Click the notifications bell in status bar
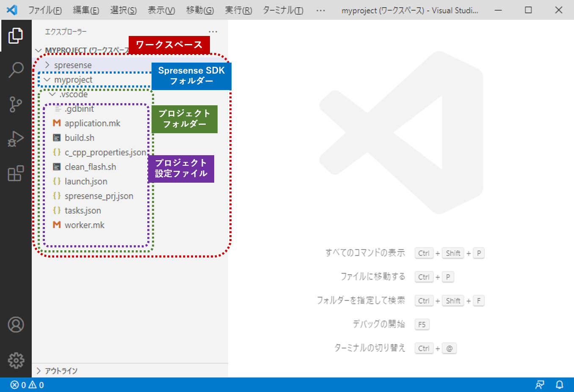The width and height of the screenshot is (574, 392). point(560,385)
